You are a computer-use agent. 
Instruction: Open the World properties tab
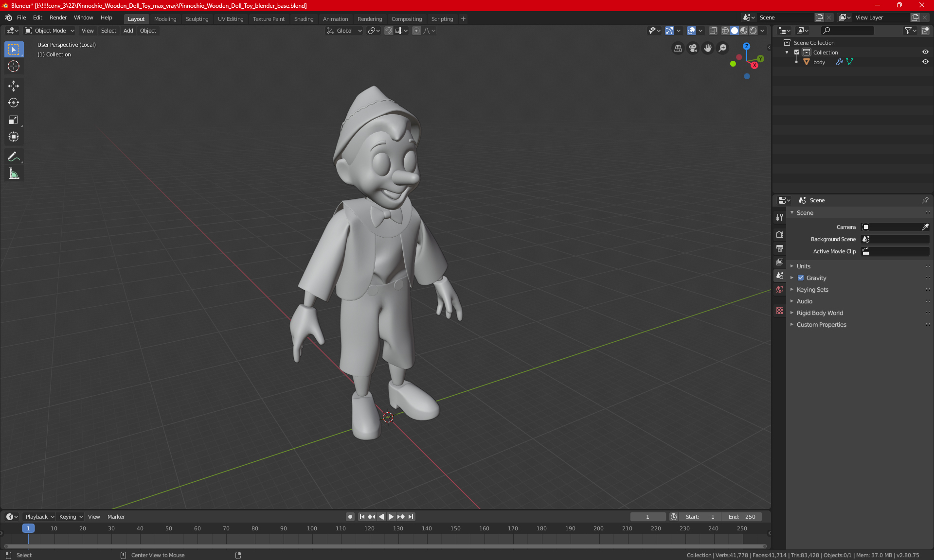(x=780, y=289)
